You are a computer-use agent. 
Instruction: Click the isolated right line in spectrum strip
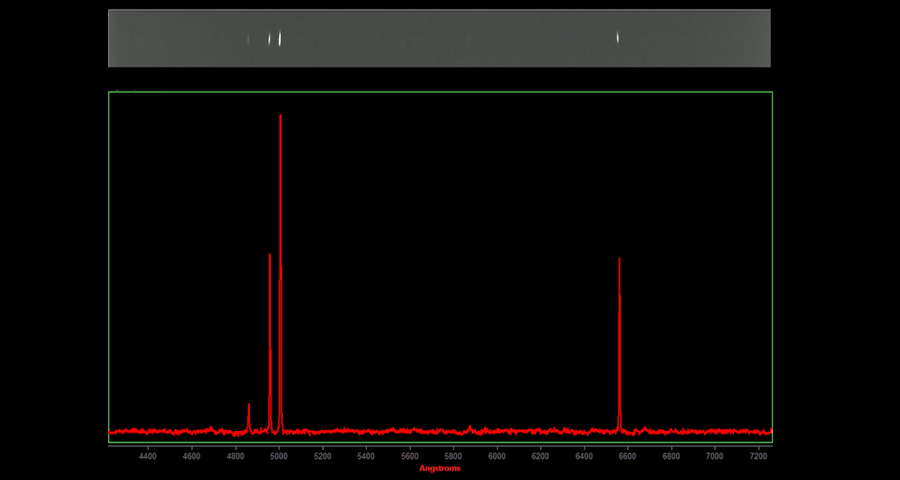coord(618,38)
